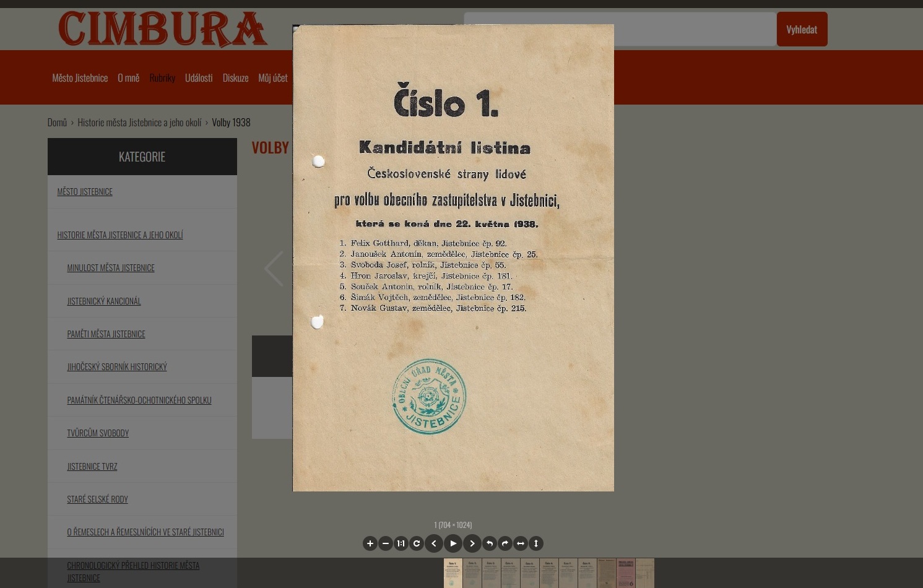Image resolution: width=923 pixels, height=588 pixels.
Task: Open STARÉ SELSKÉ RODY subcategory
Action: (97, 499)
